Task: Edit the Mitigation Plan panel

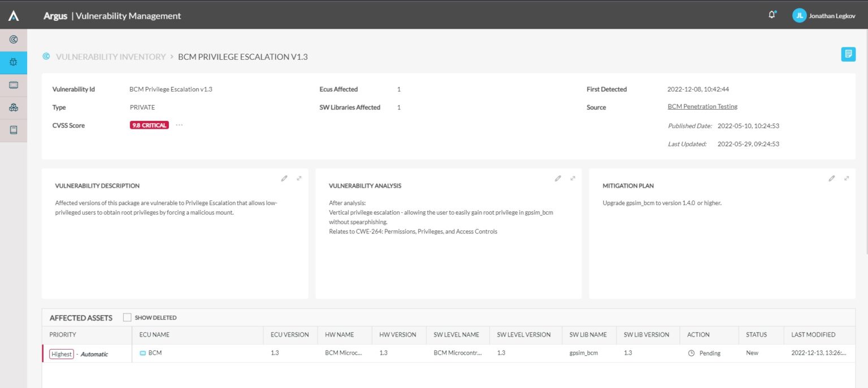Action: [x=831, y=178]
